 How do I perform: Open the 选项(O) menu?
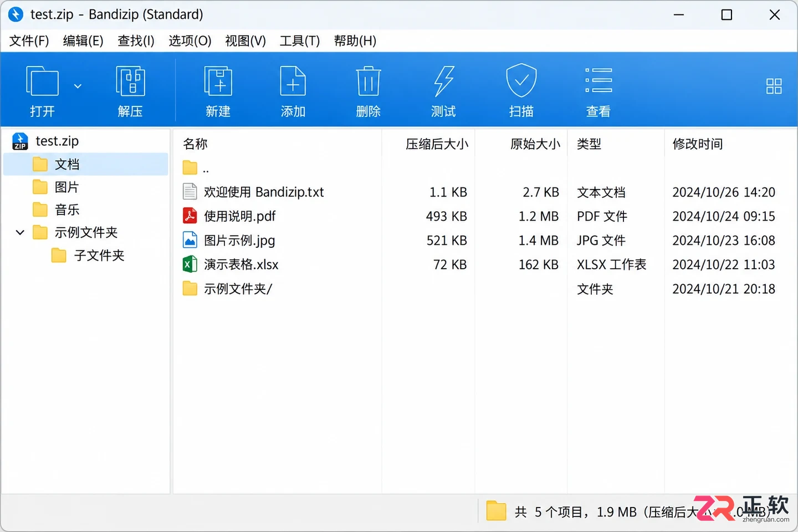[190, 41]
